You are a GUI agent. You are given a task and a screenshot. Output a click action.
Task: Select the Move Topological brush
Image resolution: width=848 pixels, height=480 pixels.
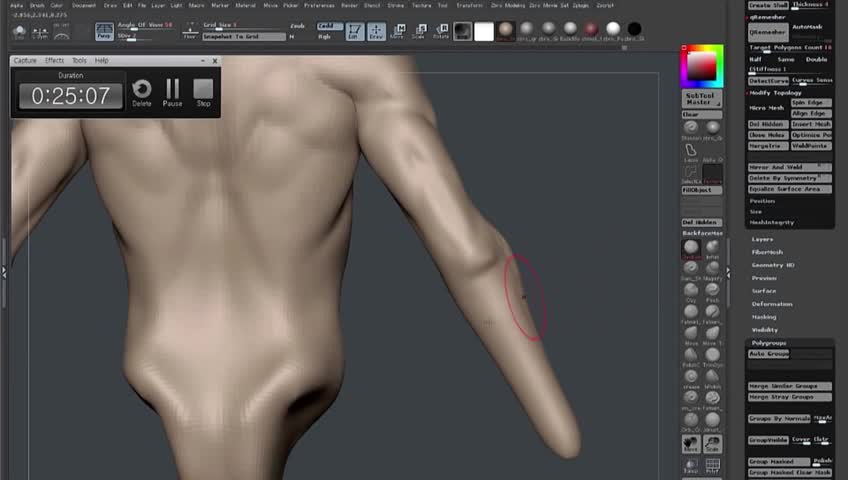tap(712, 335)
